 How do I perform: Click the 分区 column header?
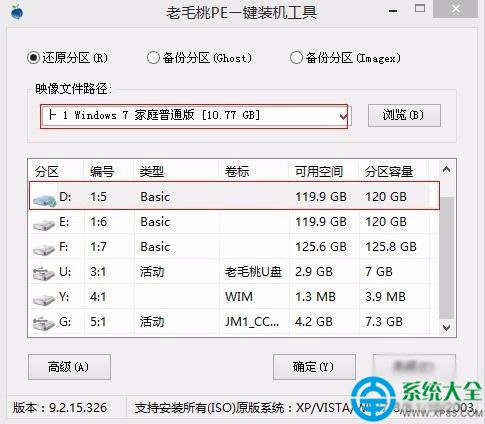47,172
